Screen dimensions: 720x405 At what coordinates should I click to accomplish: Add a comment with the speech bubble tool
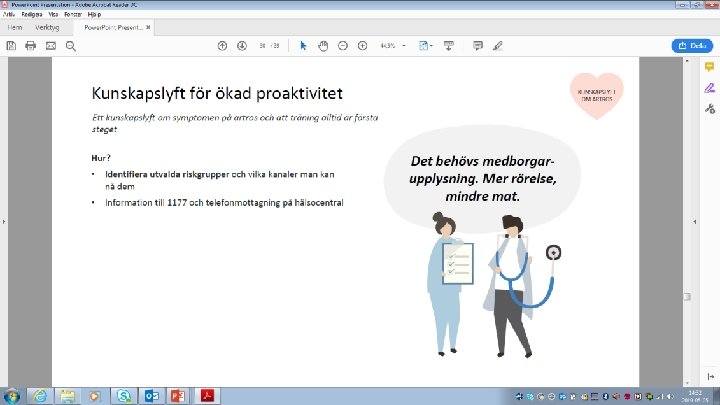[478, 45]
